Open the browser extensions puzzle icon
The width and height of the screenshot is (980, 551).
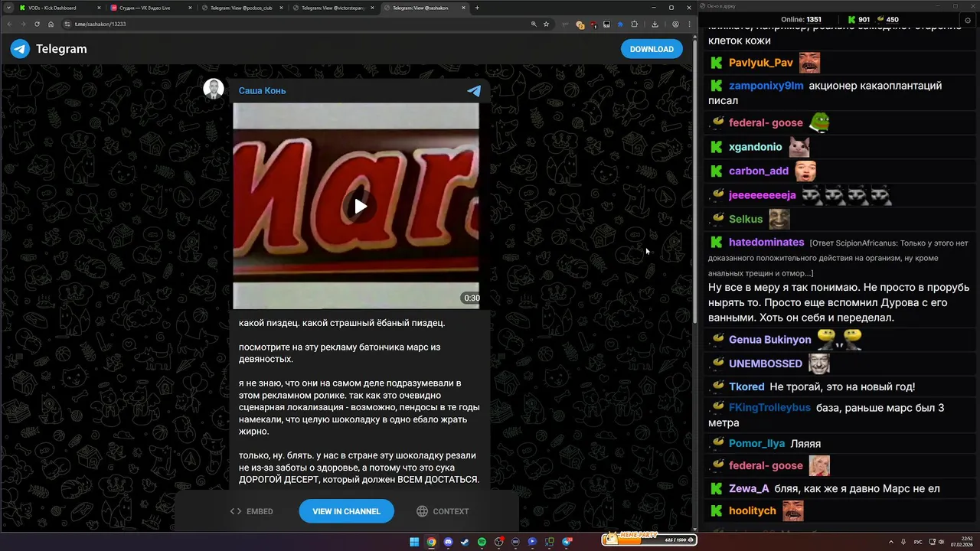tap(634, 24)
